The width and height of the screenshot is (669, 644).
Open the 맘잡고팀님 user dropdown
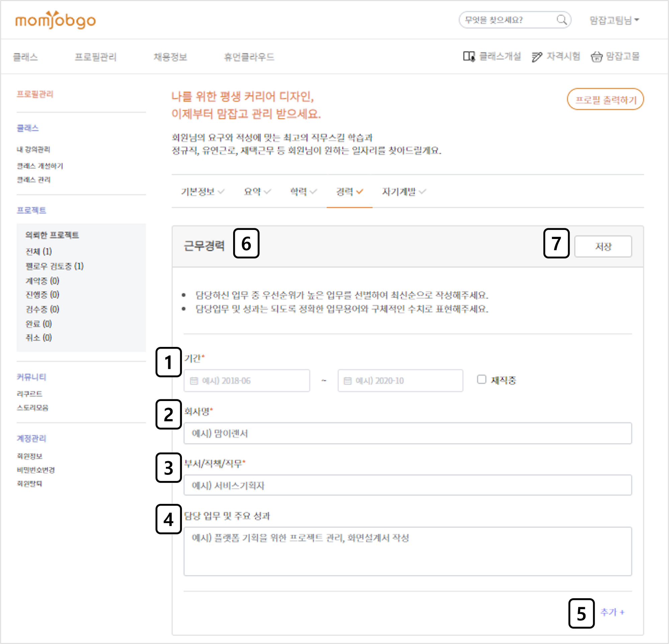[614, 20]
